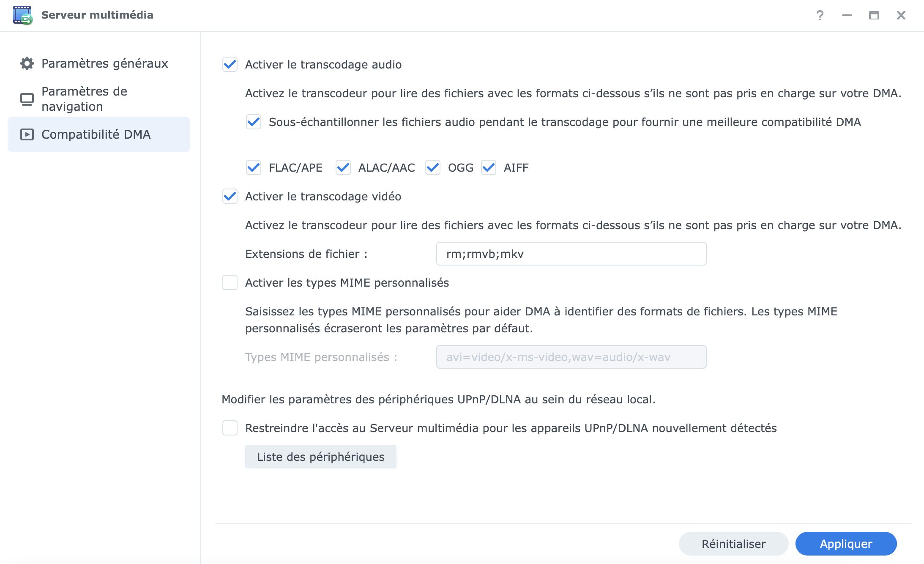Click the play icon for Compatibilité DMA
This screenshot has height=564, width=924.
27,134
